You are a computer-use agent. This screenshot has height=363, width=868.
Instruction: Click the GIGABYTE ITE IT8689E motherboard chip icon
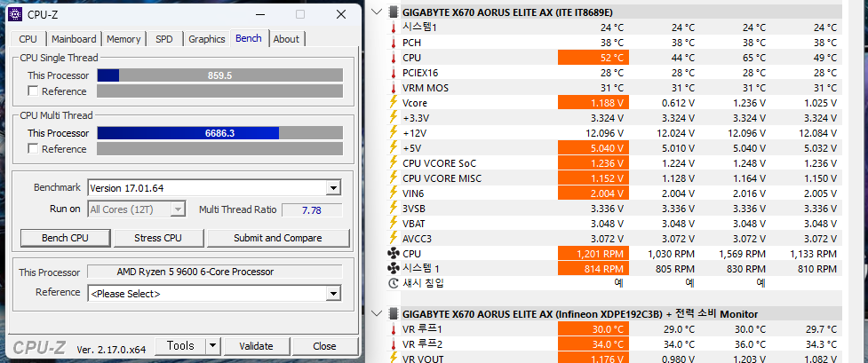coord(394,12)
